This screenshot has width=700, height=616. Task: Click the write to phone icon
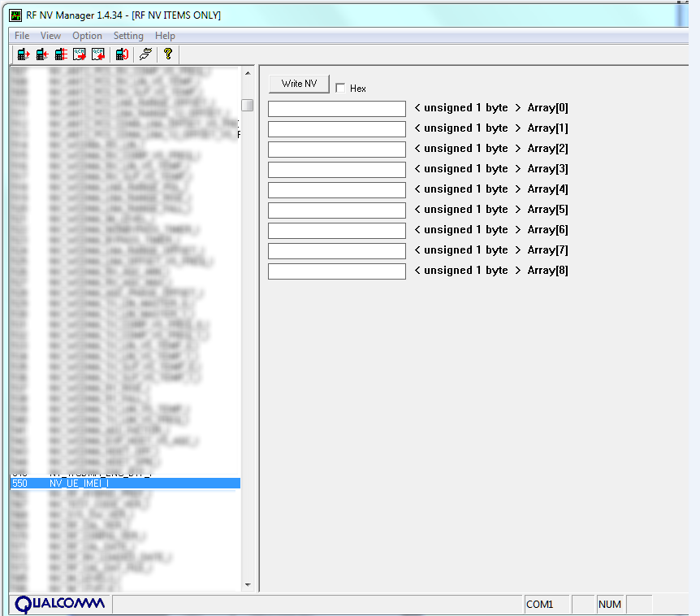(42, 54)
